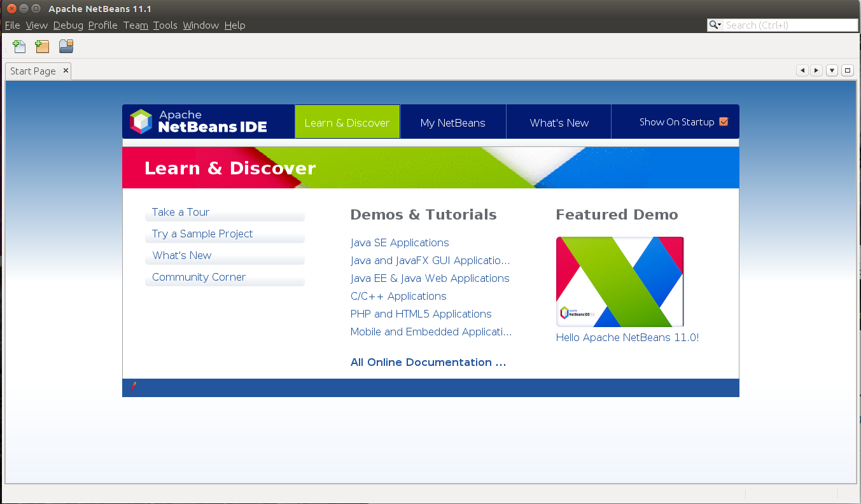Open Java SE Applications link
The width and height of the screenshot is (861, 504).
click(x=400, y=242)
